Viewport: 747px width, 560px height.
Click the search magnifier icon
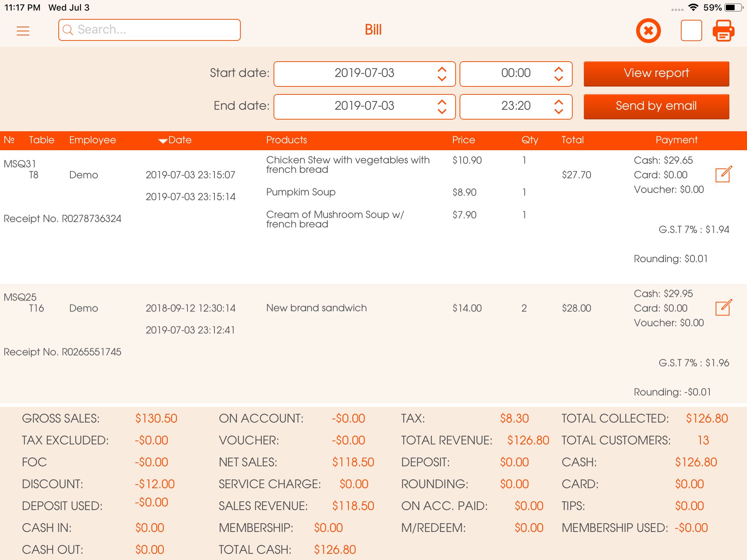click(68, 30)
